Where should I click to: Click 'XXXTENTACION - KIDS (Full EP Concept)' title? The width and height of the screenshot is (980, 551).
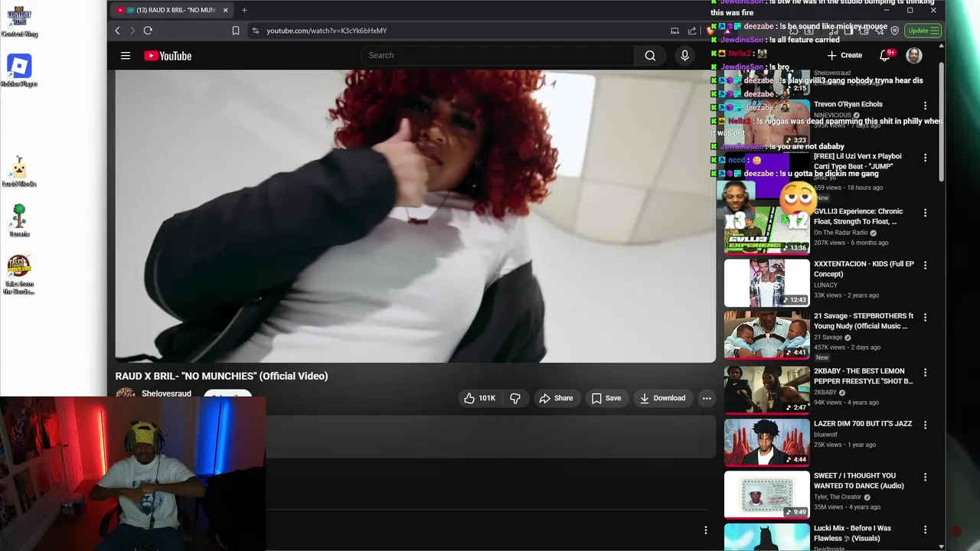pos(864,269)
